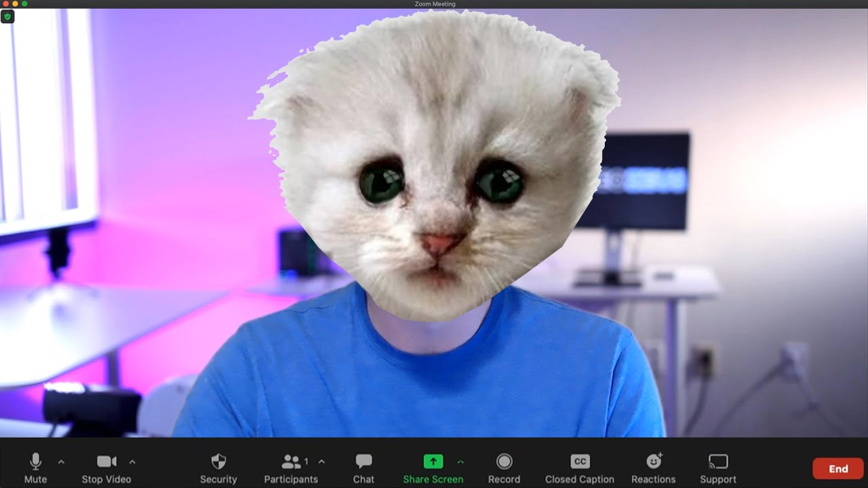Viewport: 868px width, 488px height.
Task: Show the Participants panel
Action: pos(291,468)
